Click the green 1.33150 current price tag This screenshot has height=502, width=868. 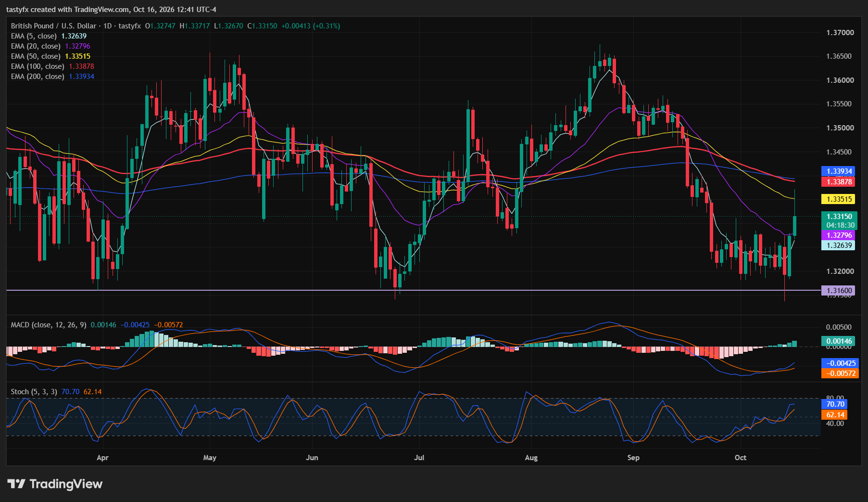839,217
